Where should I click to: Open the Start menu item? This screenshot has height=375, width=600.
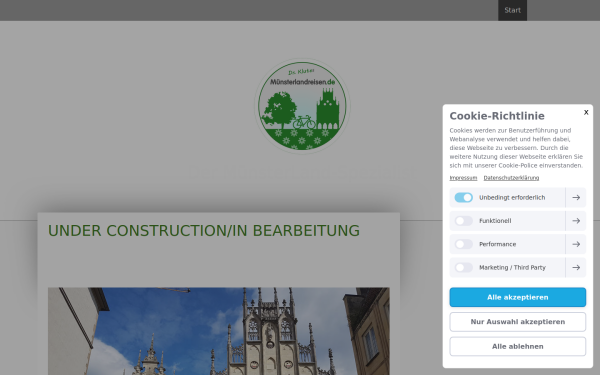512,10
